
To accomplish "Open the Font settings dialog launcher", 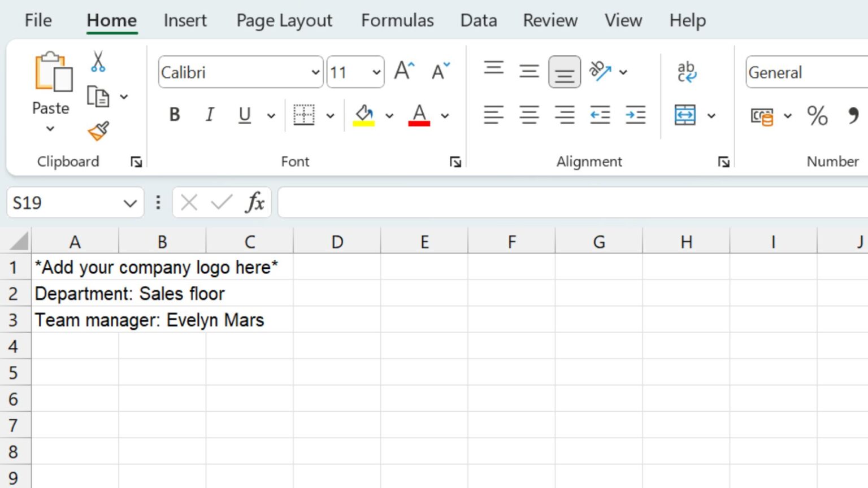I will click(x=455, y=162).
